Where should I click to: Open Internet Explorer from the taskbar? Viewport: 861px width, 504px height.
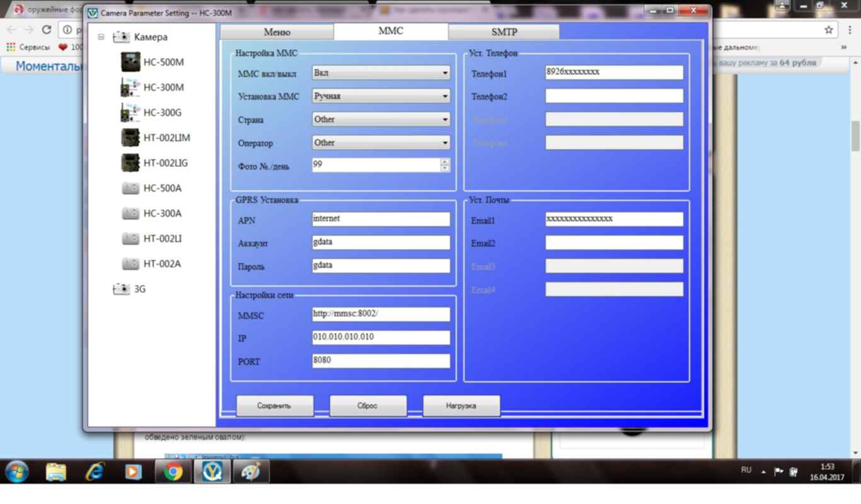95,471
